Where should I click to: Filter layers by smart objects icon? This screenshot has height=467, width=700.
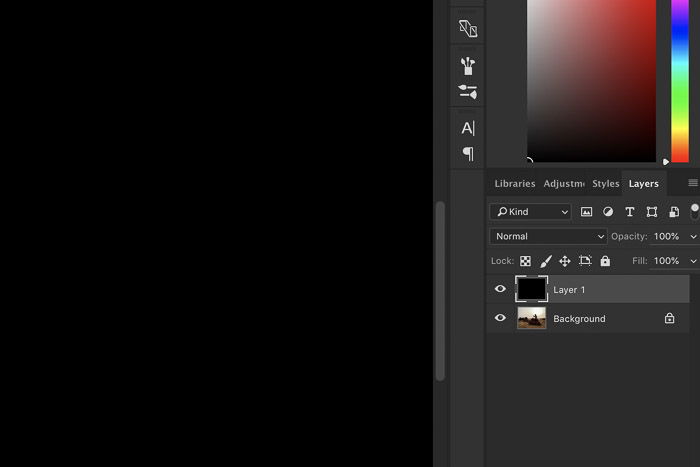tap(674, 212)
